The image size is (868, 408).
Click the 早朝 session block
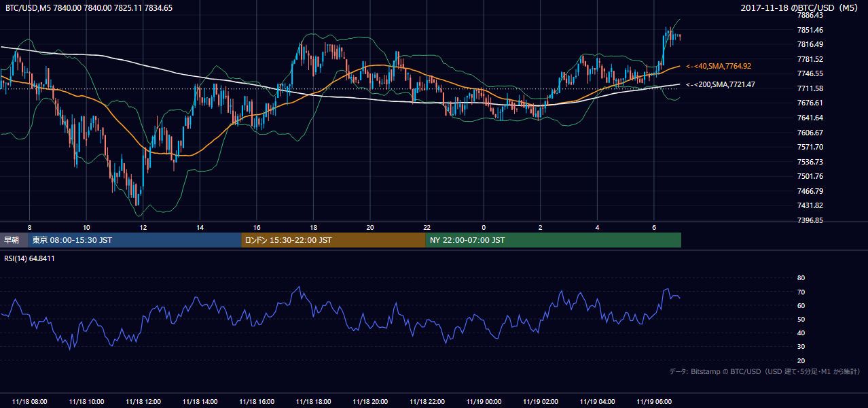[14, 240]
